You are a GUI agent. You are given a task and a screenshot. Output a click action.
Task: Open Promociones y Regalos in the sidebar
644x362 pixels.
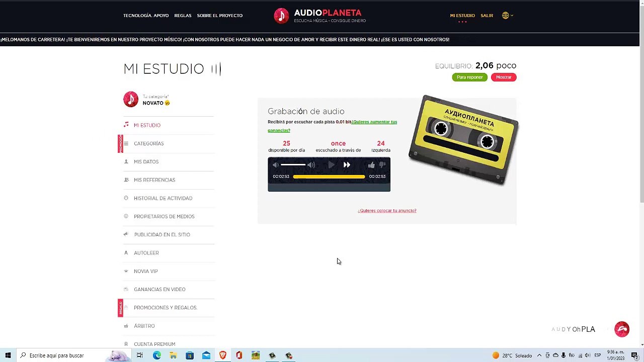(x=166, y=308)
